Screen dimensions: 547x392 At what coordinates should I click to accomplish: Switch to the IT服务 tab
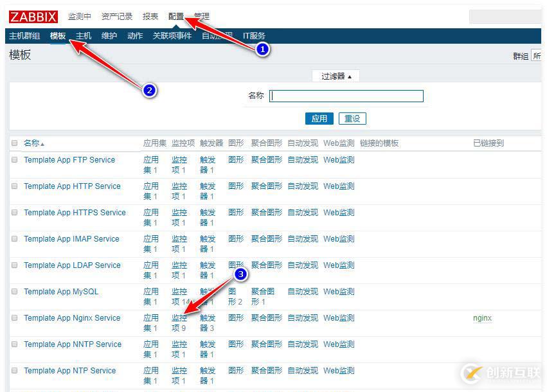(254, 35)
